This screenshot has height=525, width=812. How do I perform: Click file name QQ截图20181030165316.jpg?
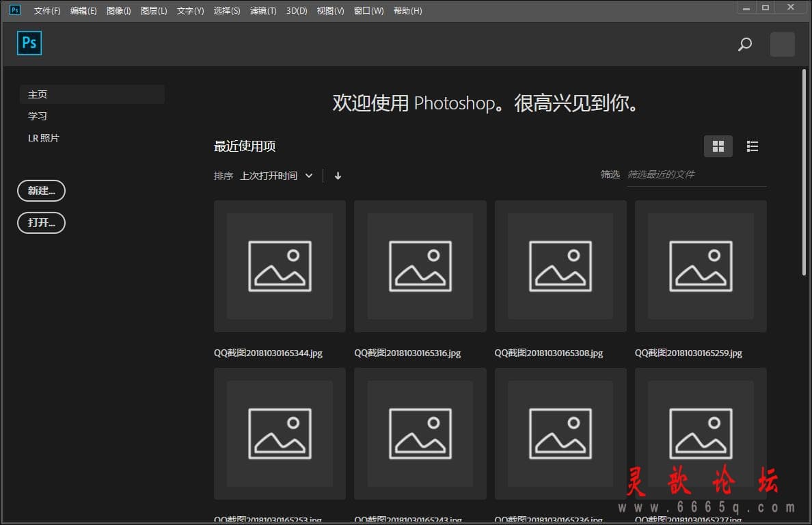point(407,353)
